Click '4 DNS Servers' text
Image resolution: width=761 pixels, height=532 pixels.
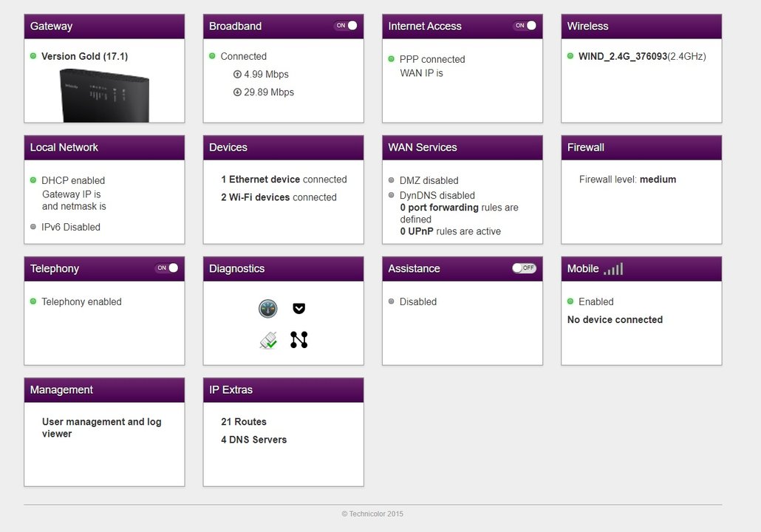tap(254, 440)
